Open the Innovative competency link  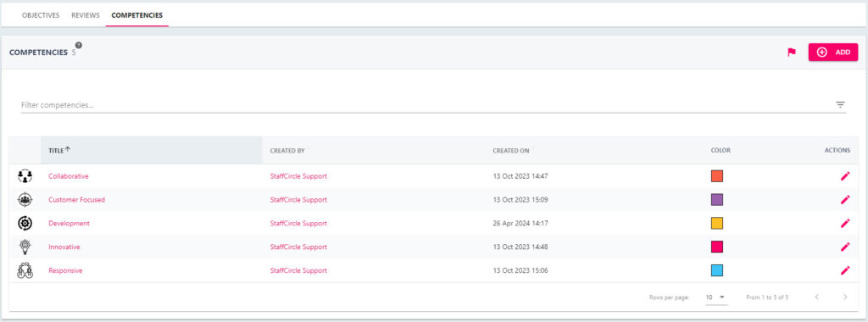click(x=64, y=247)
